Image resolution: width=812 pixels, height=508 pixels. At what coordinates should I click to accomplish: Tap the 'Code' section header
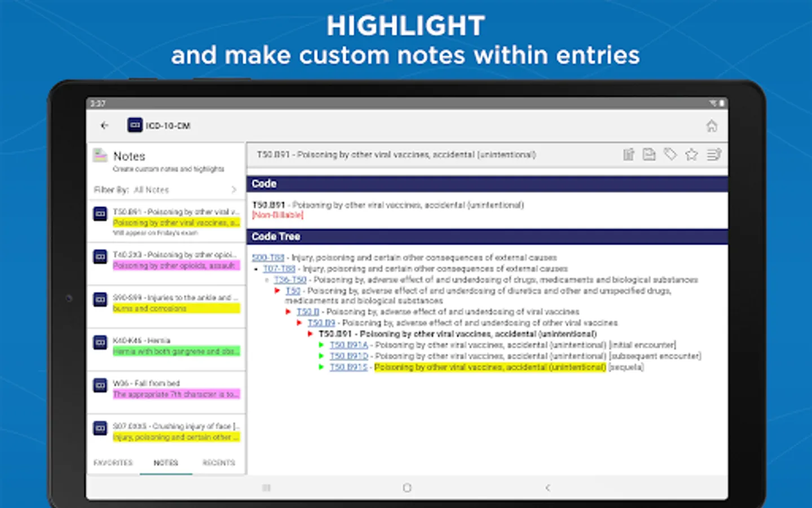click(x=487, y=184)
